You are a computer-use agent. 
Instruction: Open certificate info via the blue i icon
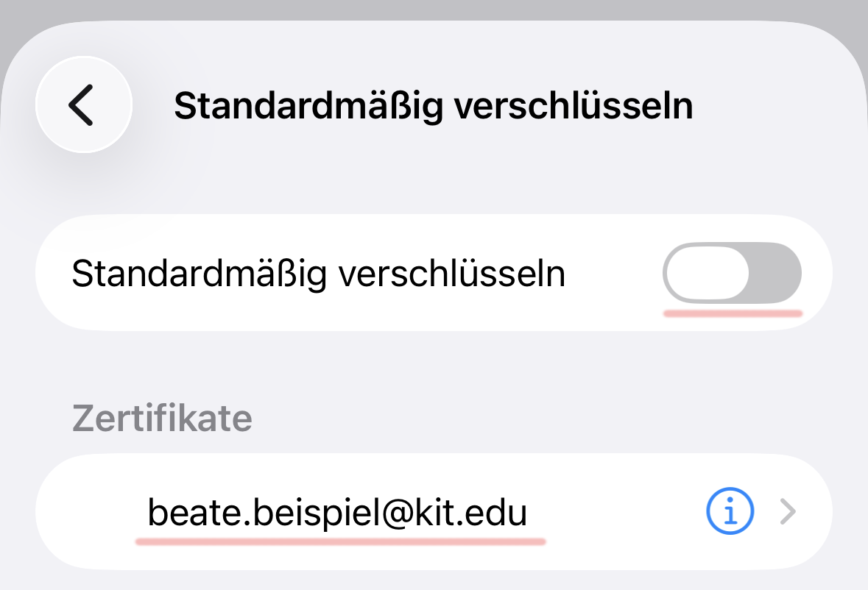point(730,511)
